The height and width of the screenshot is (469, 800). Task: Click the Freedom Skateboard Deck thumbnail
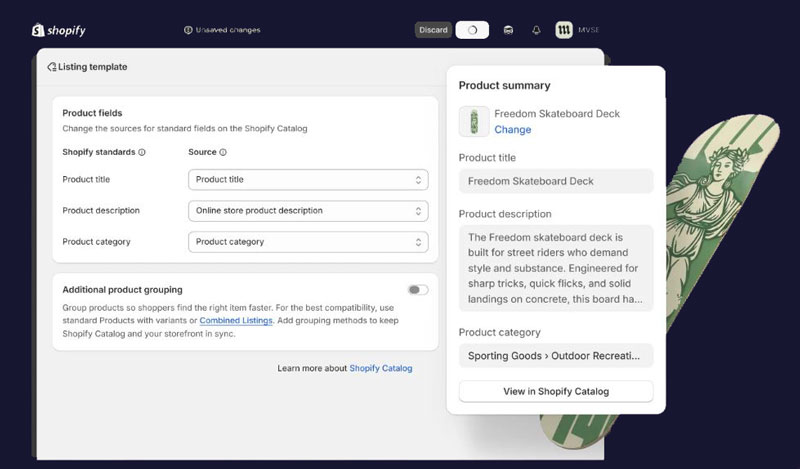coord(474,121)
